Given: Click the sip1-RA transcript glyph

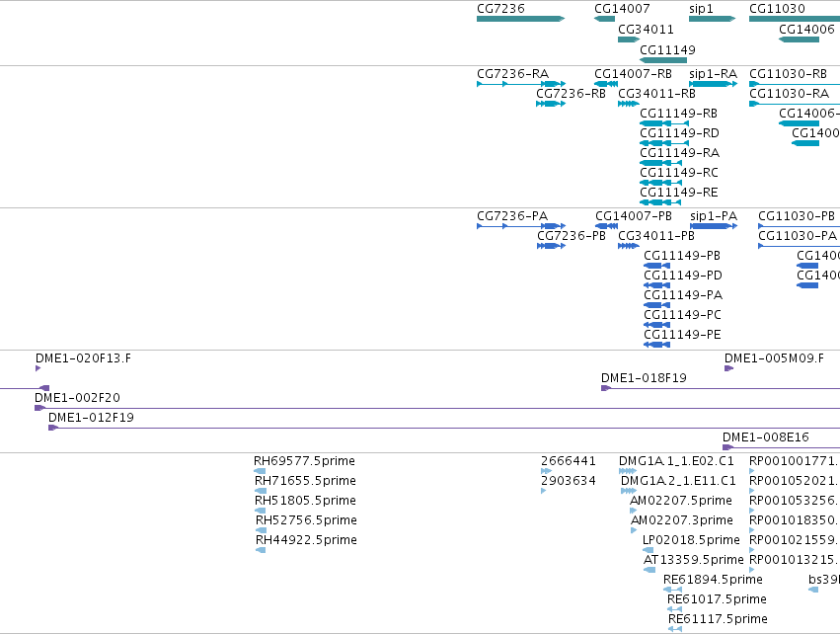Looking at the screenshot, I should tap(713, 84).
